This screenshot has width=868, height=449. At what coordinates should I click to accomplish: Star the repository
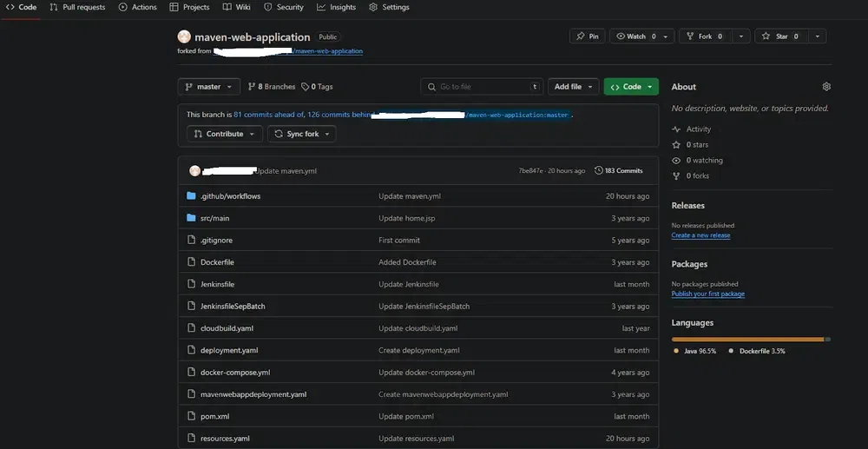(781, 36)
